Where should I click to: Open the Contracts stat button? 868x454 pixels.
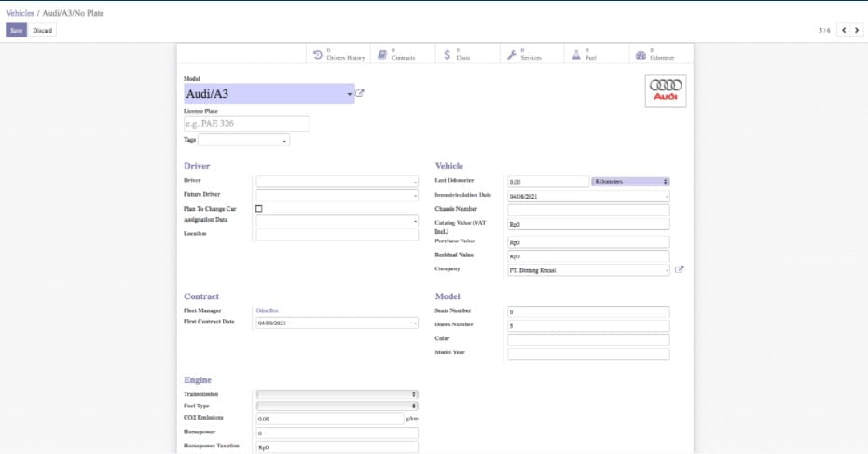click(x=403, y=54)
